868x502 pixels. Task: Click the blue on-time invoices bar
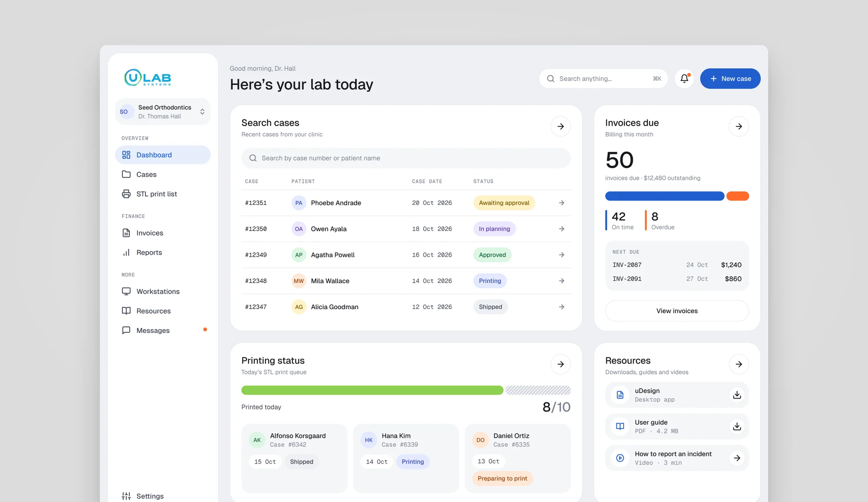point(664,196)
